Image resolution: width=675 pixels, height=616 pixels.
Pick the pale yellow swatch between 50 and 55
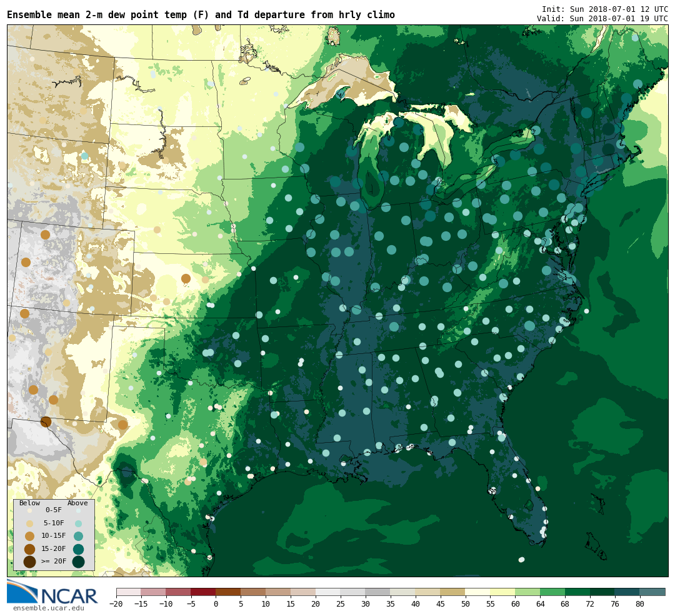pyautogui.click(x=478, y=592)
